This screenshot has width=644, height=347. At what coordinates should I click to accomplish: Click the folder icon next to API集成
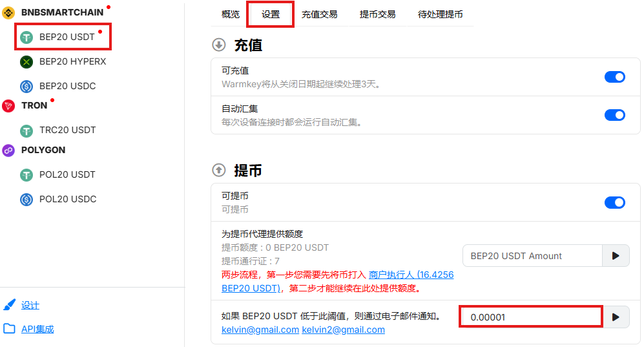tap(10, 328)
